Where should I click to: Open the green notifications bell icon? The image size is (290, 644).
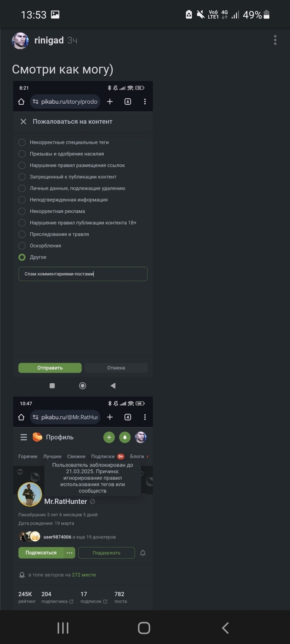pyautogui.click(x=125, y=437)
